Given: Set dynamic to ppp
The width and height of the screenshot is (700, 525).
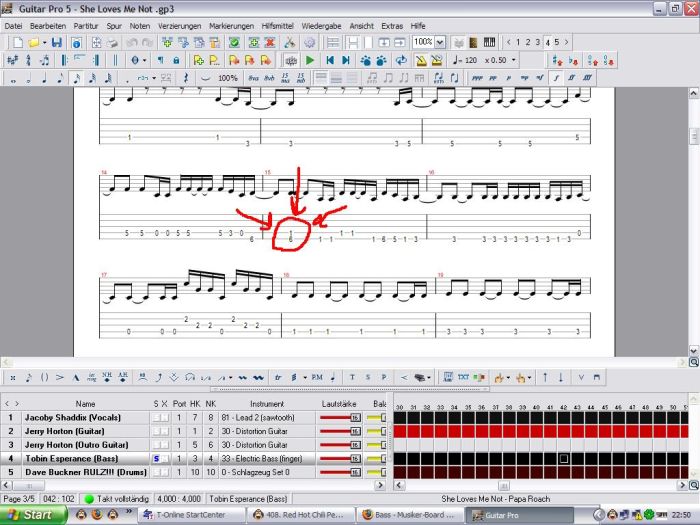Looking at the screenshot, I should pyautogui.click(x=477, y=79).
